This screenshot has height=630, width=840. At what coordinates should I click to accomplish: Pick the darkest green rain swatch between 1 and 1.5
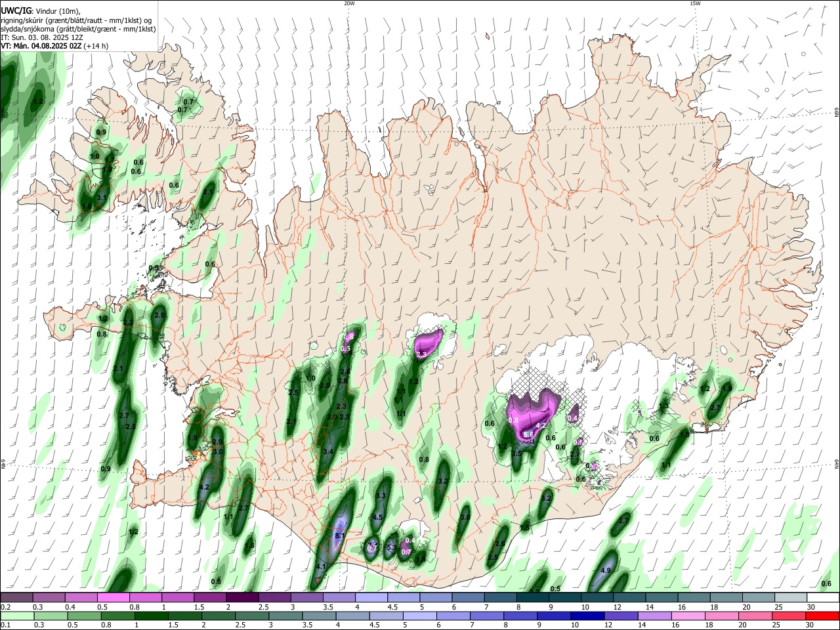[x=152, y=616]
